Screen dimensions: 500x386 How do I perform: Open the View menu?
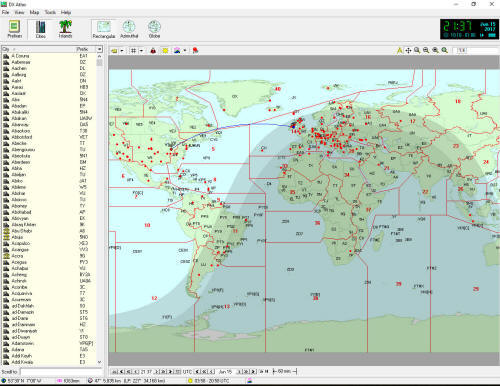(x=19, y=12)
